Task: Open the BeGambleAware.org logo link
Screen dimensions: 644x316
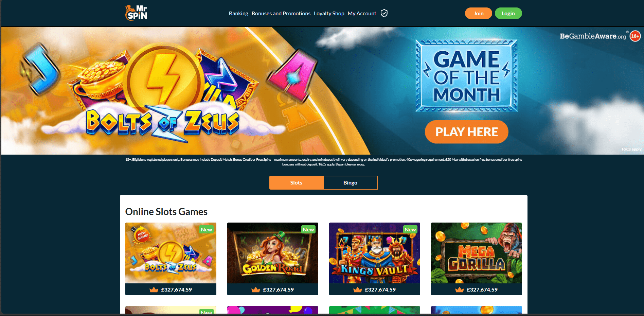Action: [x=593, y=36]
